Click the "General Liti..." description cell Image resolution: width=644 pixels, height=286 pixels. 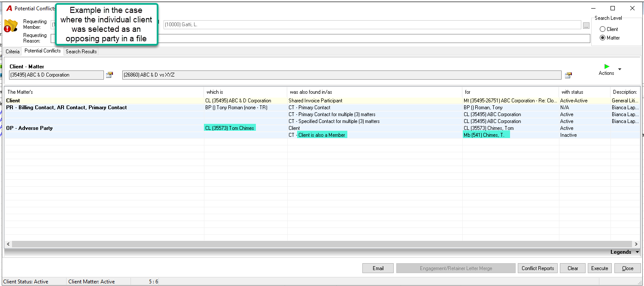(625, 101)
